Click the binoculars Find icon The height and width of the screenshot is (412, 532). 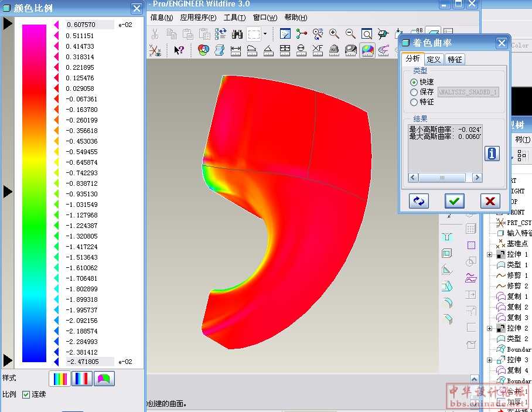click(237, 34)
